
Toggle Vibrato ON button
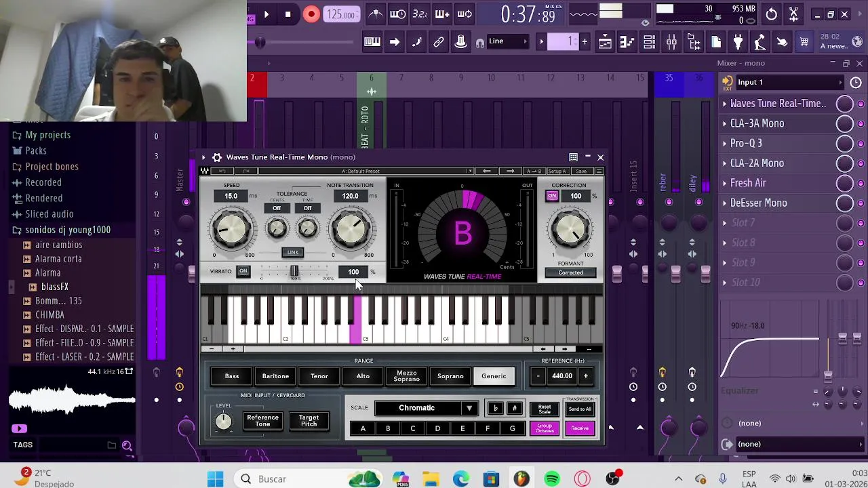click(243, 271)
